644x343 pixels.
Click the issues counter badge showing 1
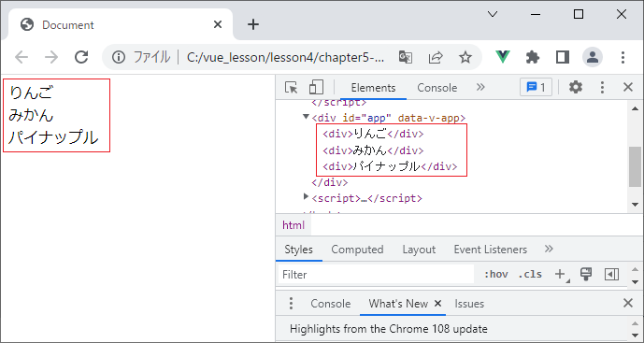[536, 87]
